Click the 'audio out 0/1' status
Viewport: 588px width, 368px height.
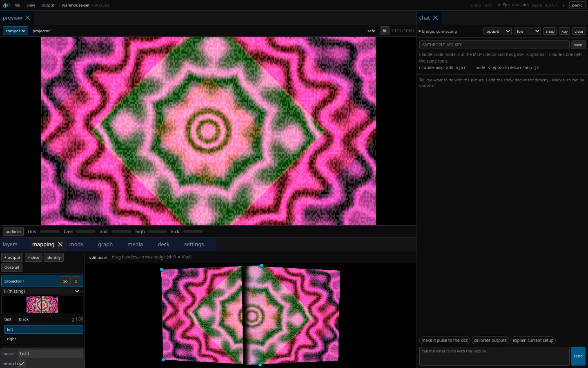click(544, 5)
